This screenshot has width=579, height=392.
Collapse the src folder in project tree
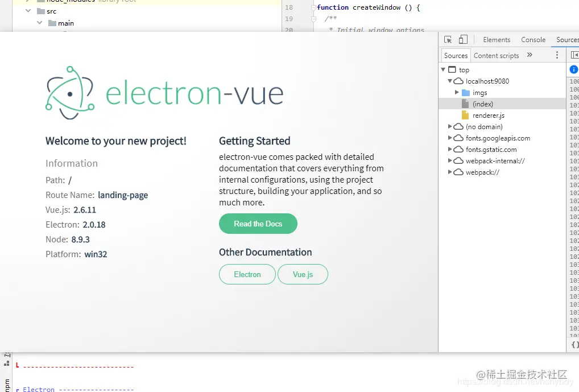[x=28, y=11]
